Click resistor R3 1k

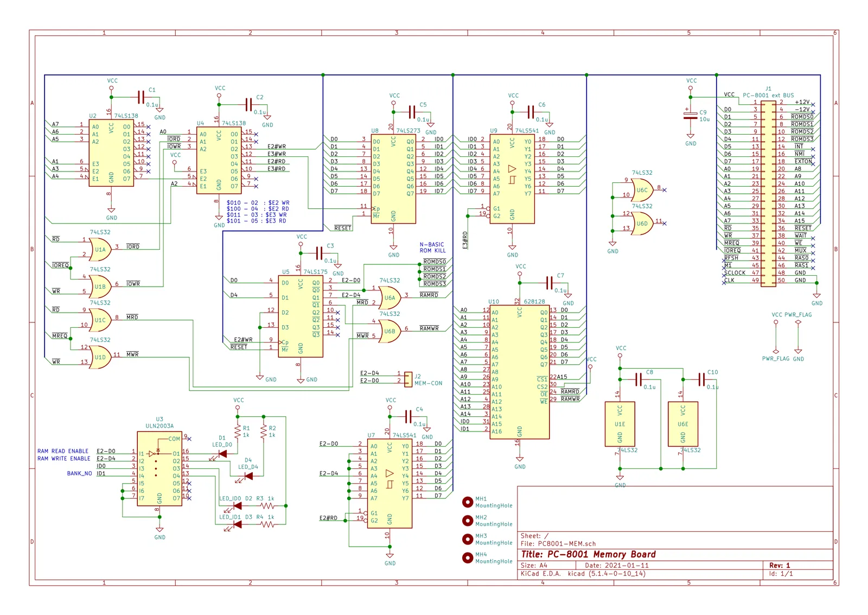pyautogui.click(x=267, y=505)
